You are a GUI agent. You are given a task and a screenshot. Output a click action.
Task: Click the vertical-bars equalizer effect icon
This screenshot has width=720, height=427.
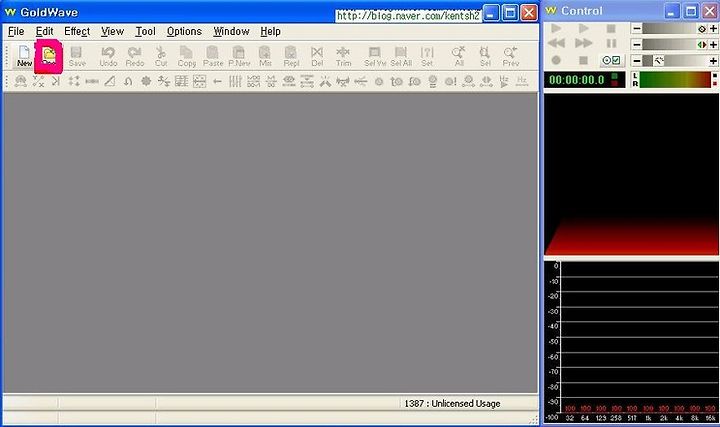tap(235, 81)
